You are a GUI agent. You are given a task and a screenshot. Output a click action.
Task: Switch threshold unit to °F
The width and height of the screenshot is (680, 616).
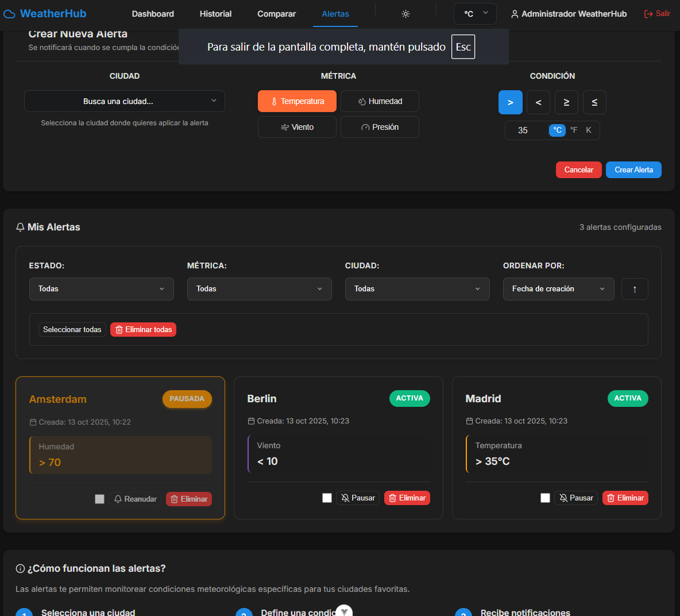pyautogui.click(x=574, y=130)
